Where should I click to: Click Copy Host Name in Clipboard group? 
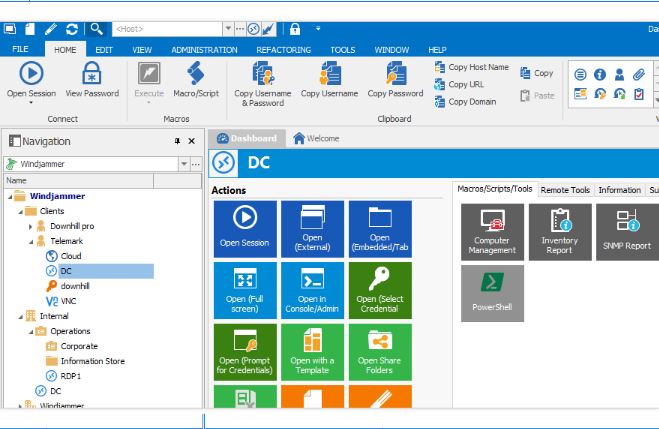point(472,67)
